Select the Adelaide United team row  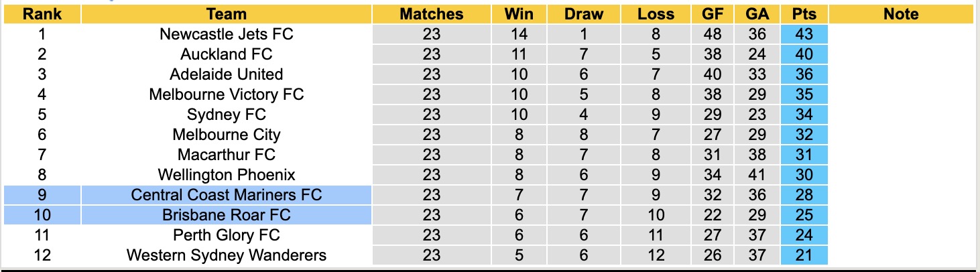click(x=227, y=74)
